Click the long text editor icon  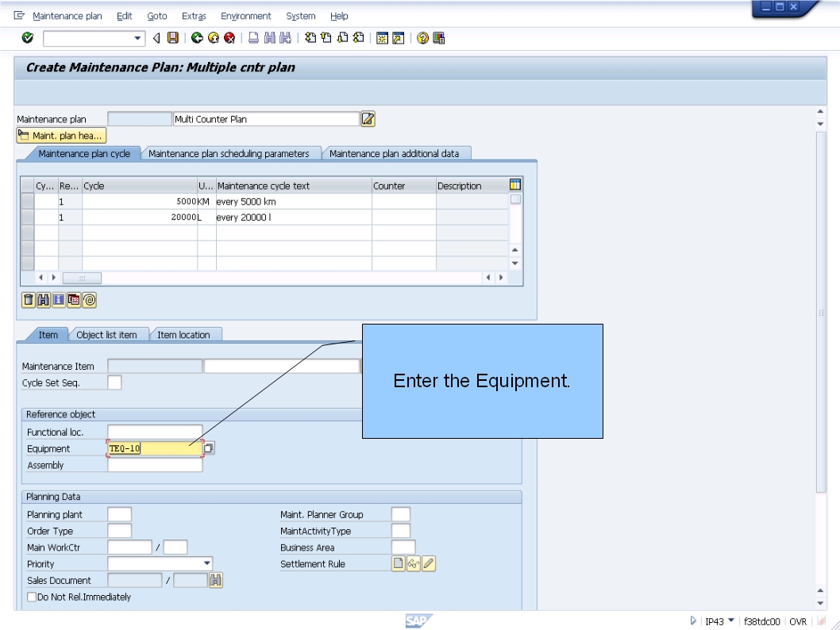point(367,118)
